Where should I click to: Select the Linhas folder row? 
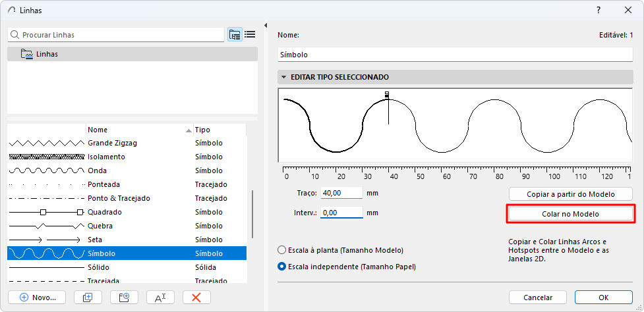point(132,54)
